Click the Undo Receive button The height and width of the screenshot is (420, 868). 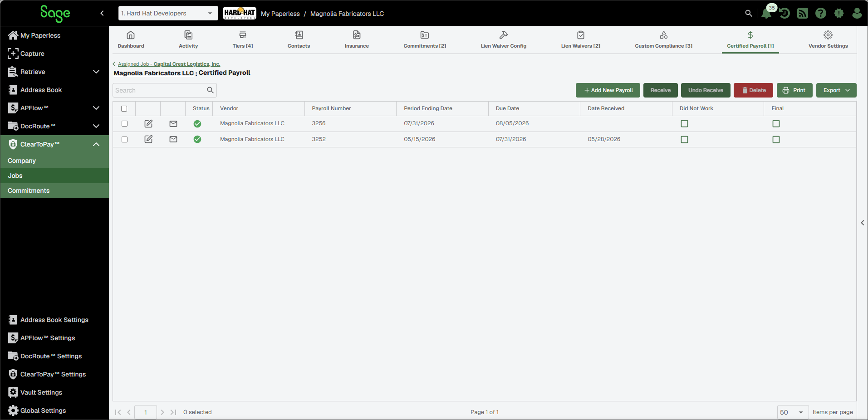pos(706,90)
